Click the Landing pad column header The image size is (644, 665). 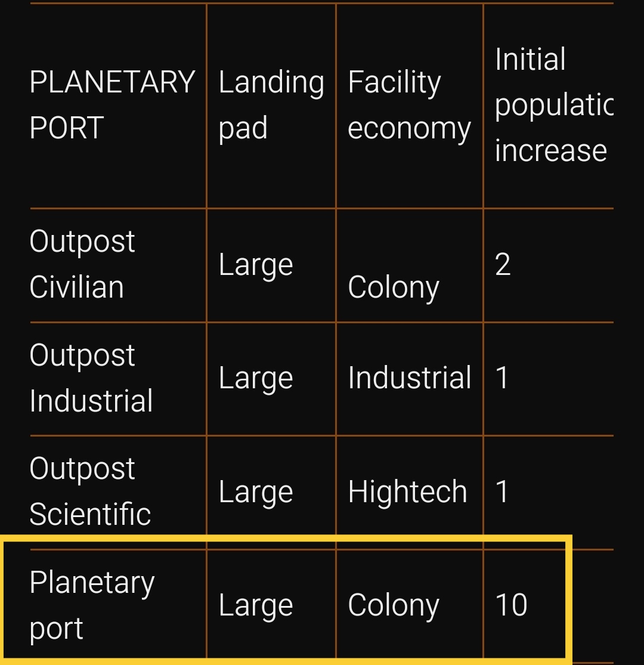pos(271,105)
